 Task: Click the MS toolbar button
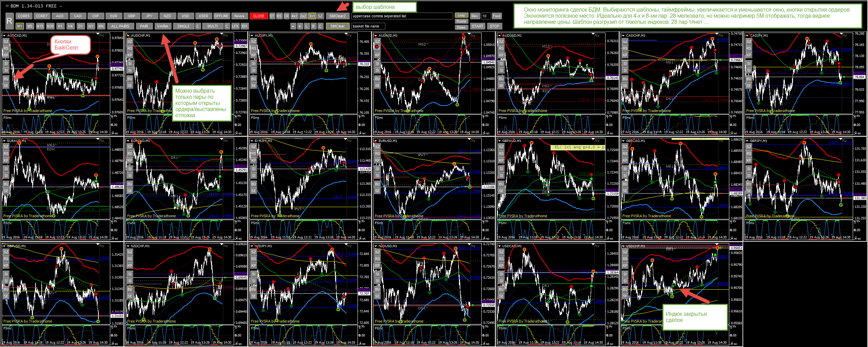279,16
